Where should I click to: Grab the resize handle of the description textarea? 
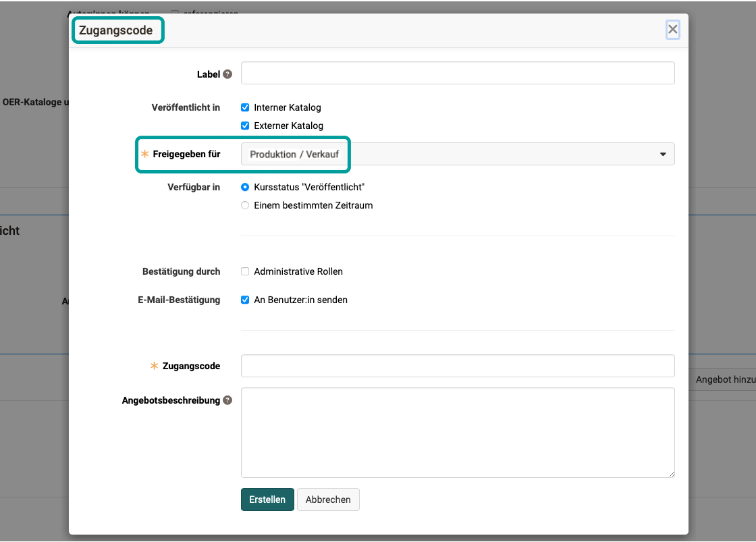671,474
